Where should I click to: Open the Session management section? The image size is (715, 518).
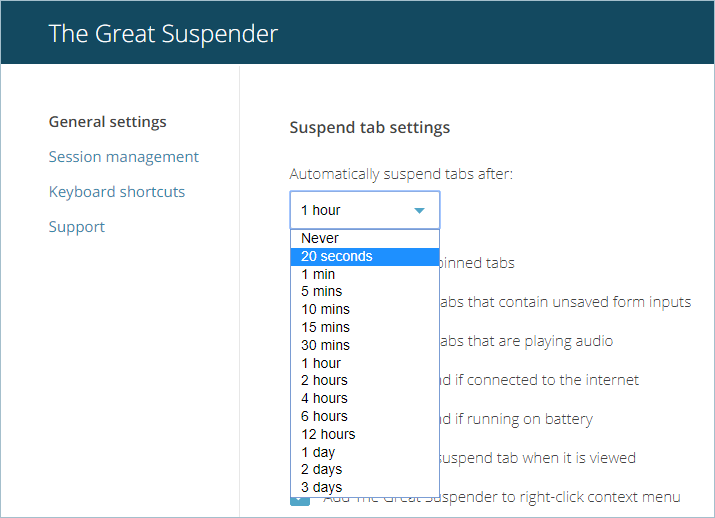pos(124,157)
